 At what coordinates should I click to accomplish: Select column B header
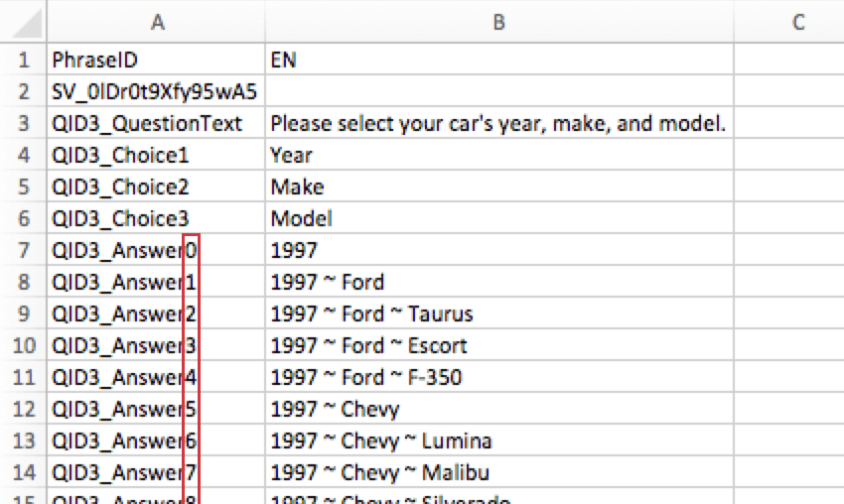(498, 22)
